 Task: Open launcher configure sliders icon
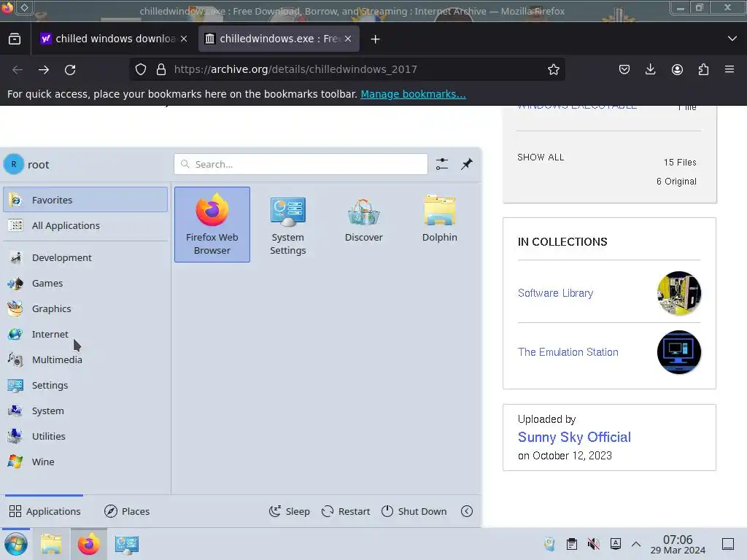tap(441, 164)
